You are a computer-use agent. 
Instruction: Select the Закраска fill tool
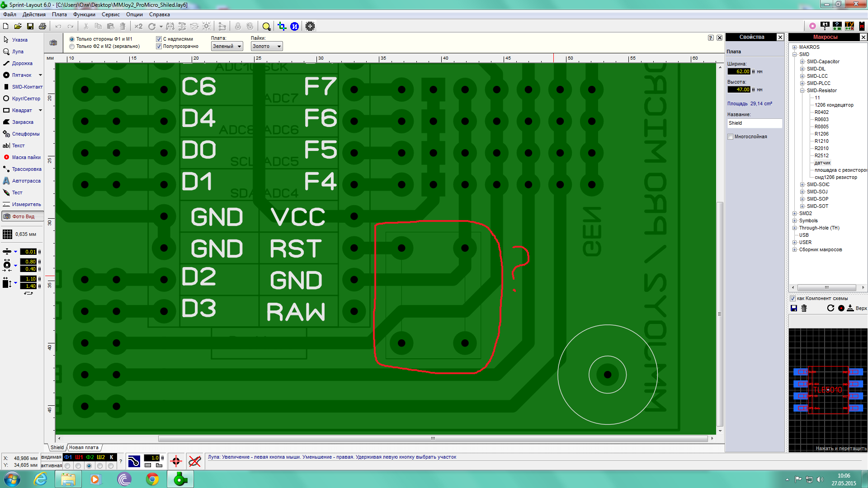pos(22,122)
